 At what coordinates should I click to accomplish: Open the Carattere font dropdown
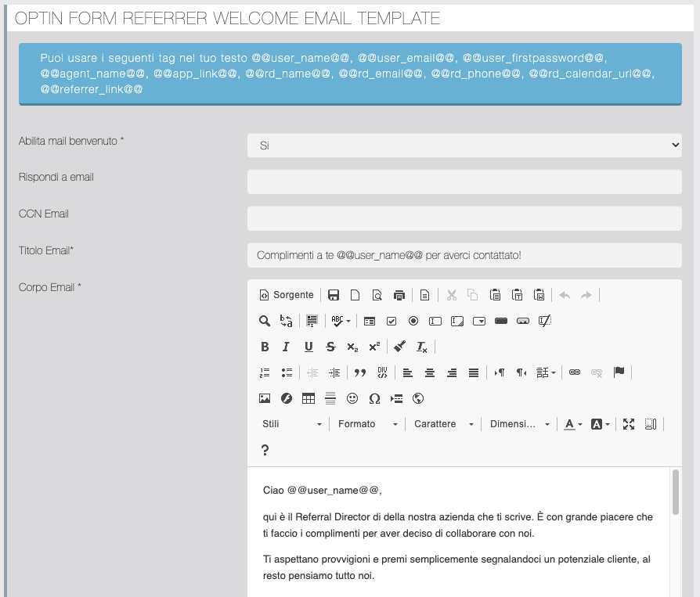point(444,424)
